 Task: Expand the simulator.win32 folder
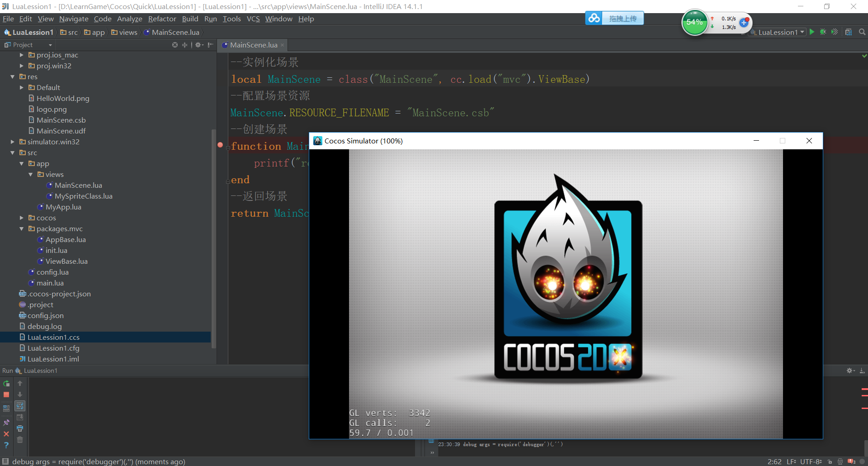[x=13, y=142]
